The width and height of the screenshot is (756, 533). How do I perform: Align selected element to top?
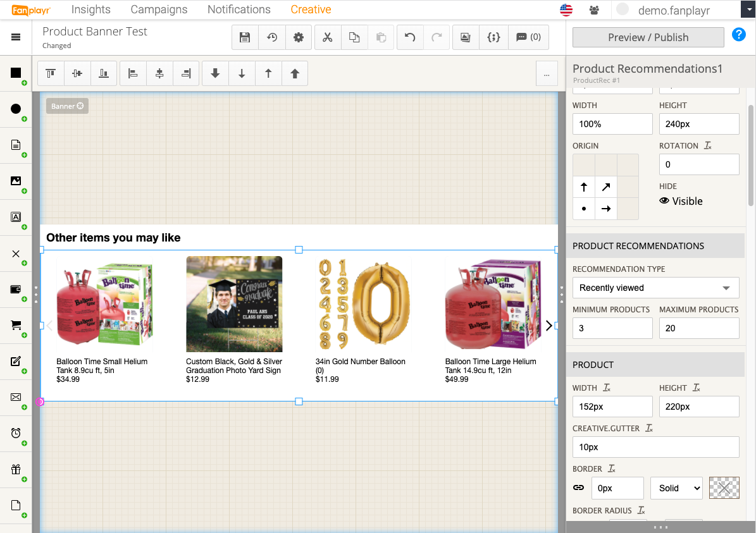(x=51, y=73)
